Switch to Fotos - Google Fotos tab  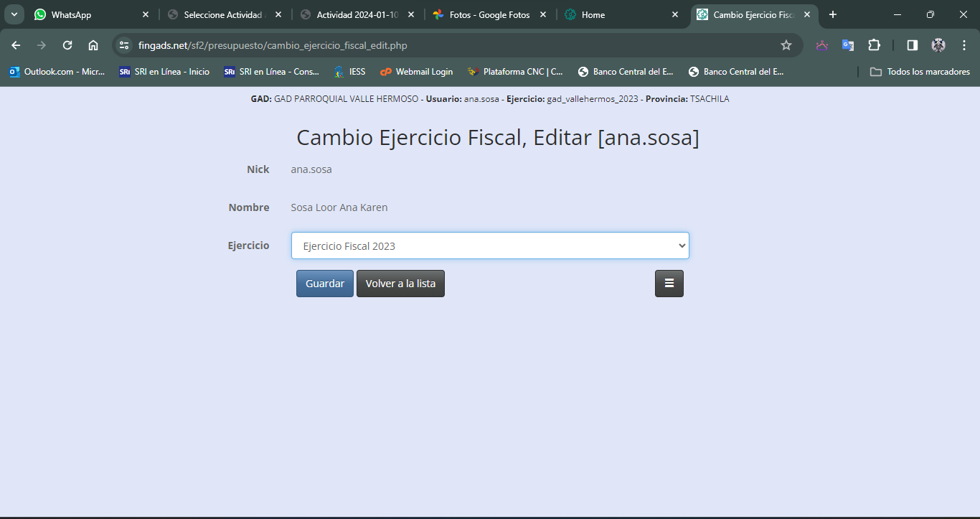pyautogui.click(x=488, y=14)
